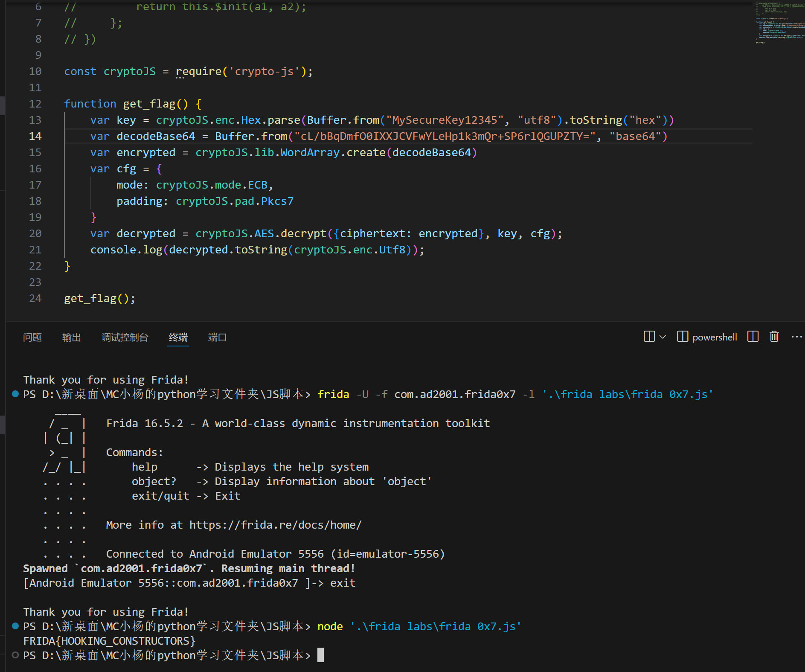Click the hollow marker at the current prompt
The height and width of the screenshot is (672, 805).
(x=15, y=655)
